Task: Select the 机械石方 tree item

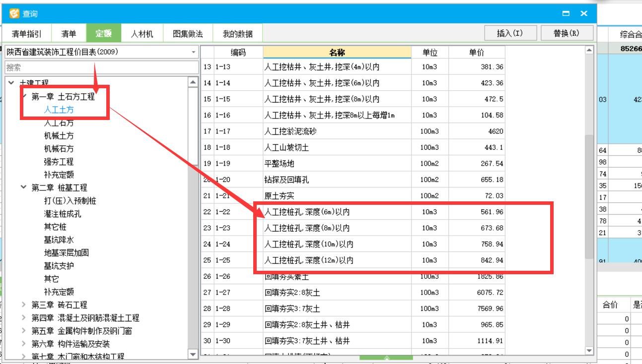Action: [59, 148]
